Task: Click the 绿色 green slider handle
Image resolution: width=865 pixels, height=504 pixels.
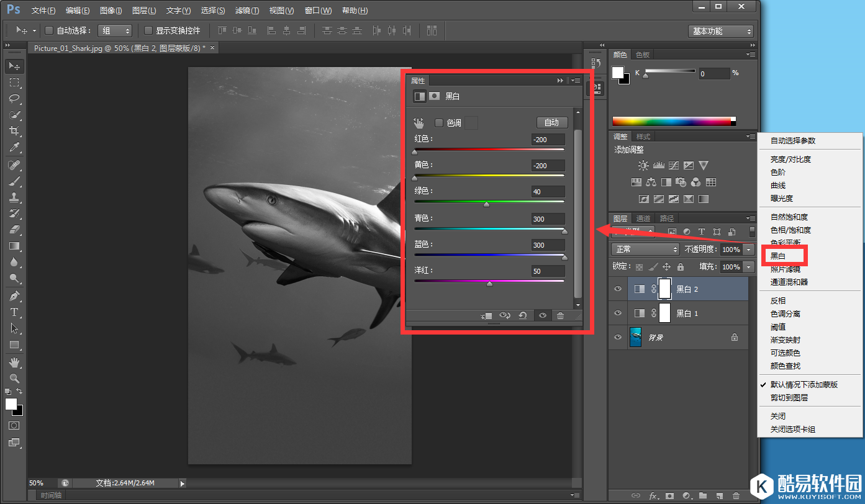Action: [x=486, y=204]
